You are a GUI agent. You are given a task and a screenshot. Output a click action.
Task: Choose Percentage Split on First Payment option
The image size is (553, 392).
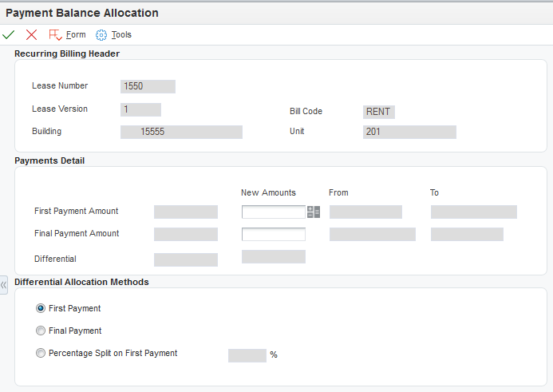[x=41, y=353]
